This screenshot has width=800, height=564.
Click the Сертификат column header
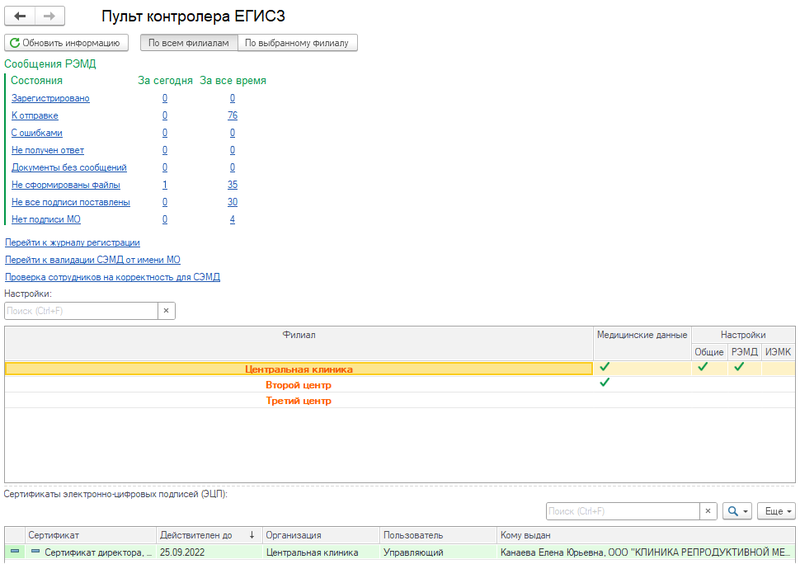click(90, 535)
